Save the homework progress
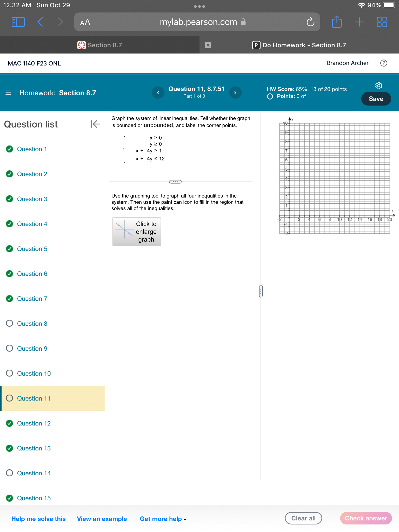Screen dimensions: 399x532 point(376,99)
